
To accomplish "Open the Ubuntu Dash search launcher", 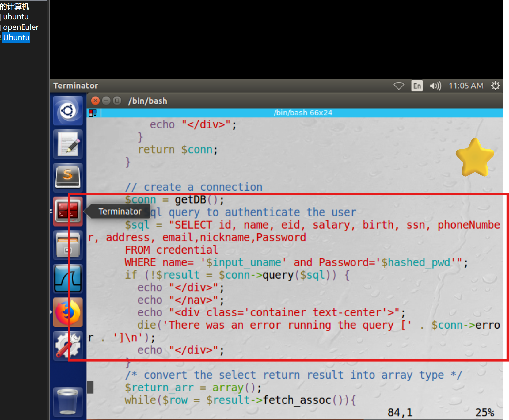I will [x=68, y=110].
